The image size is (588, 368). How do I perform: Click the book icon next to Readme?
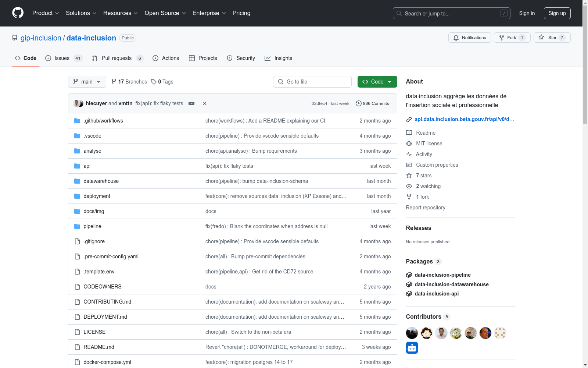[x=409, y=133]
